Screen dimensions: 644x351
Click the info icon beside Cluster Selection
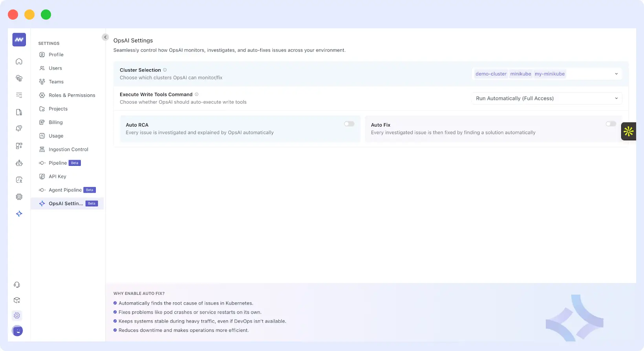pyautogui.click(x=165, y=70)
